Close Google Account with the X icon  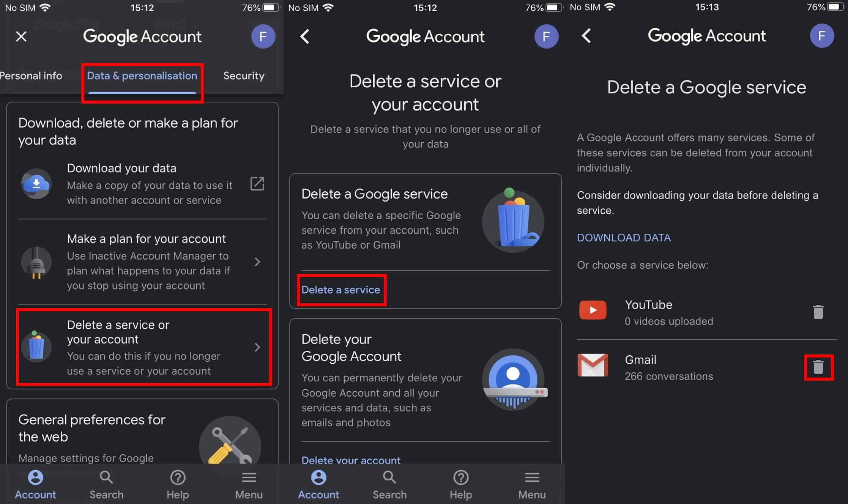pyautogui.click(x=21, y=36)
